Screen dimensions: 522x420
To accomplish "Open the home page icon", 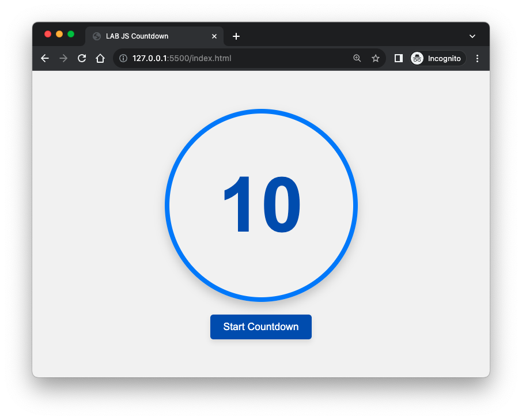I will pyautogui.click(x=100, y=58).
